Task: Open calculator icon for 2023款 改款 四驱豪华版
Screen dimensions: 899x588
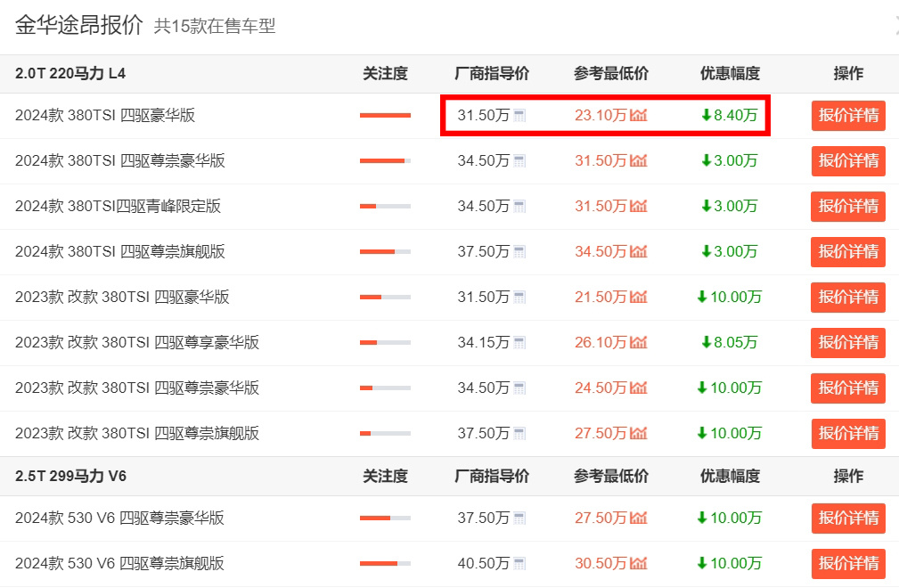Action: click(x=519, y=298)
